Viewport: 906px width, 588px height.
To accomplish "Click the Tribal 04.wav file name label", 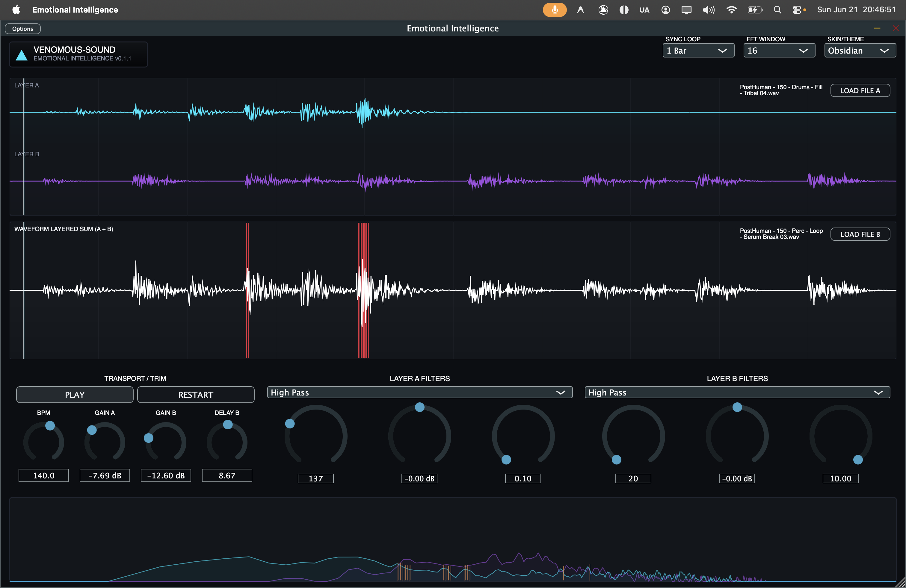I will tap(781, 90).
